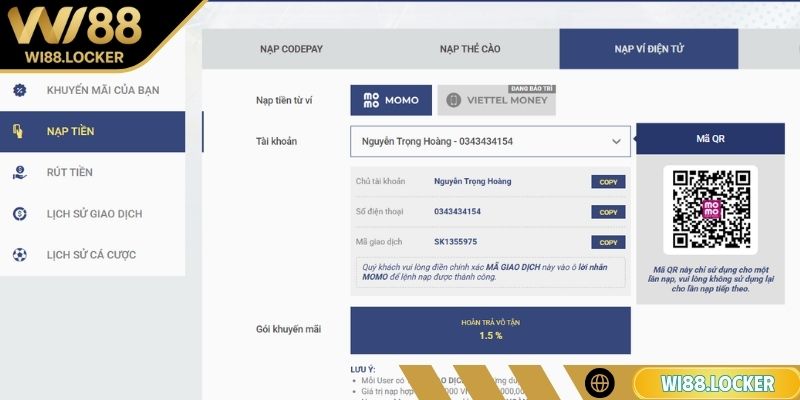
Task: Click the account dropdown chevron arrow
Action: tap(616, 142)
